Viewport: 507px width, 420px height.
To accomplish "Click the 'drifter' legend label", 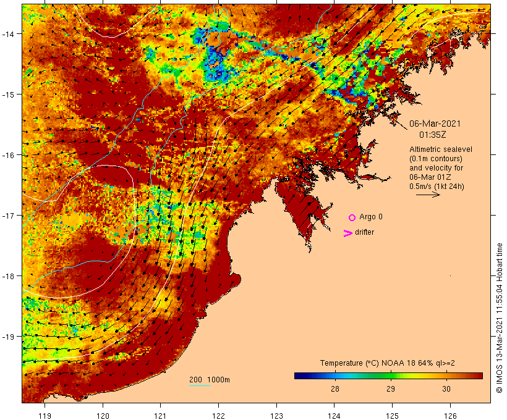I will click(364, 232).
